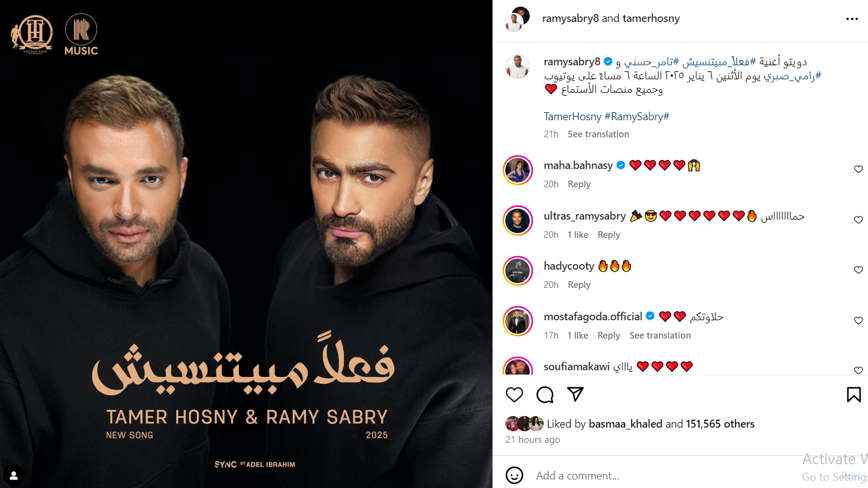The width and height of the screenshot is (868, 488).
Task: Open #RamySabry hashtag link
Action: (637, 116)
